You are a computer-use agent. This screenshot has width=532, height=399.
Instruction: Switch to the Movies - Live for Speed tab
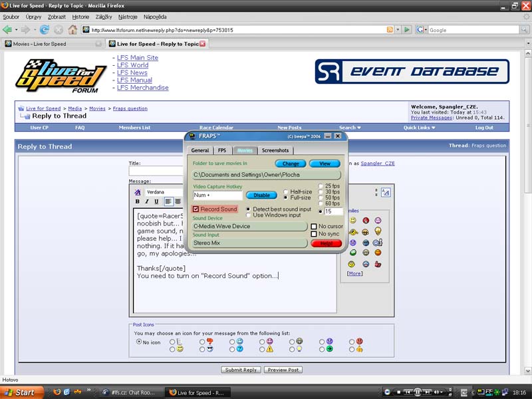[x=53, y=44]
